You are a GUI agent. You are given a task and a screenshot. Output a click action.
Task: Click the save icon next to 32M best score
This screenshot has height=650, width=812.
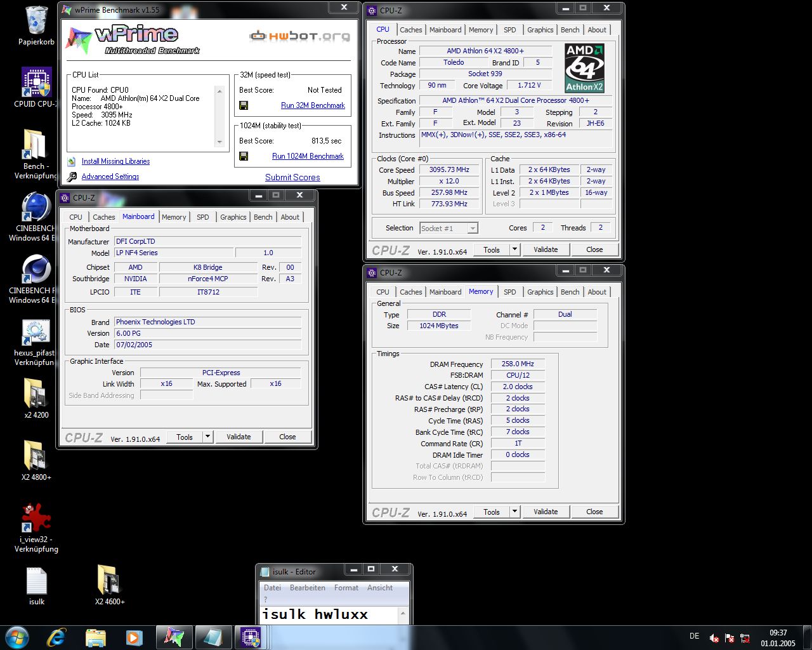244,105
